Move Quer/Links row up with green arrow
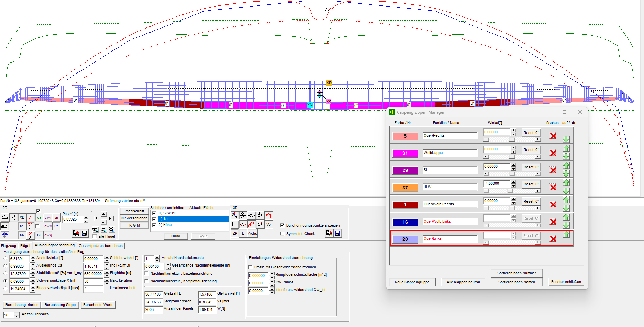 tap(566, 234)
